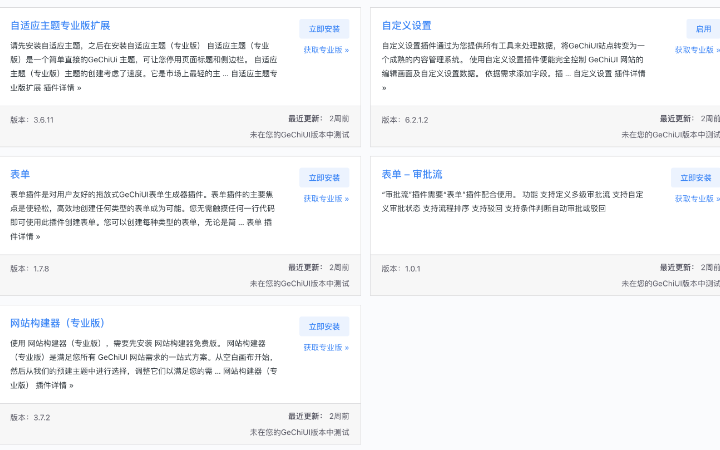This screenshot has height=450, width=720.
Task: Select version text 版本: 3.6.11
Action: [x=32, y=120]
